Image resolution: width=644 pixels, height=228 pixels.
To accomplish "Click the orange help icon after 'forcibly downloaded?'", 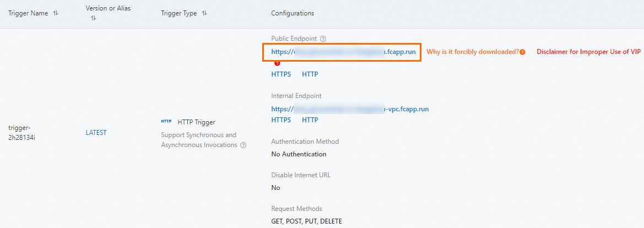I will coord(522,52).
